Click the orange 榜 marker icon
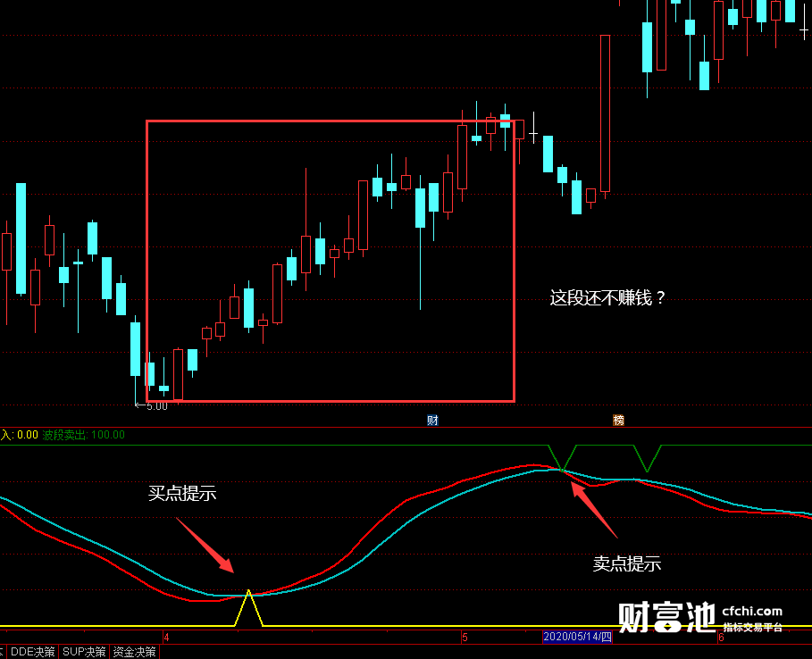Screen dimensions: 812x659 point(618,420)
